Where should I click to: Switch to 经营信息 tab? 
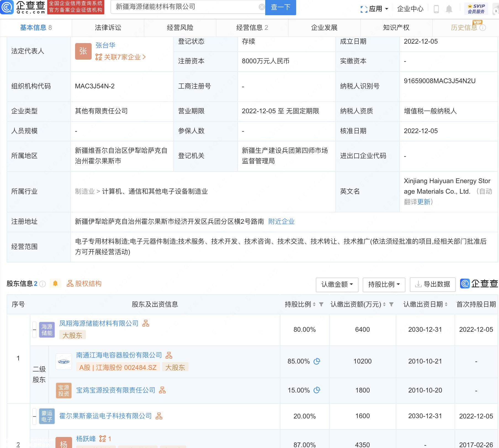point(252,28)
